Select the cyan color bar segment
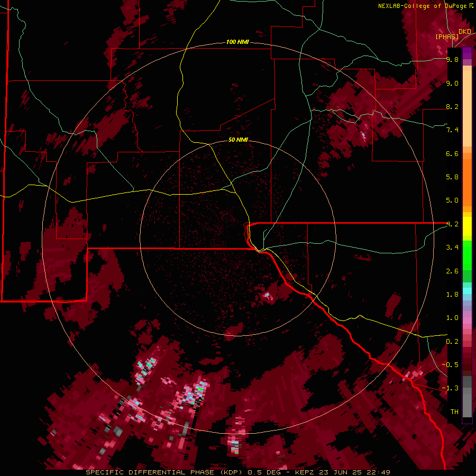Image resolution: width=476 pixels, height=476 pixels. click(x=467, y=291)
